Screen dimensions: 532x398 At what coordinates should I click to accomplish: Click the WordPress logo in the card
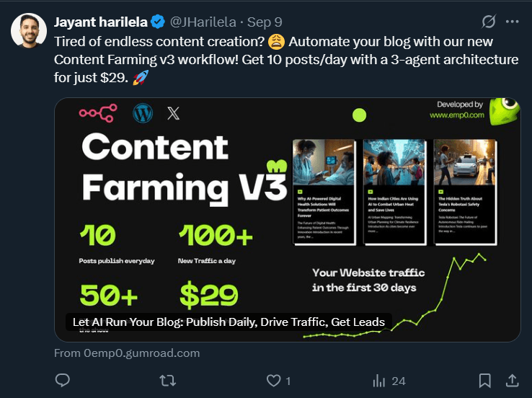[143, 113]
